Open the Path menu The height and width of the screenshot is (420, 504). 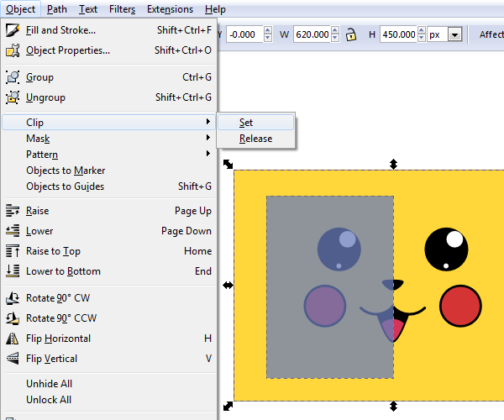pos(57,9)
